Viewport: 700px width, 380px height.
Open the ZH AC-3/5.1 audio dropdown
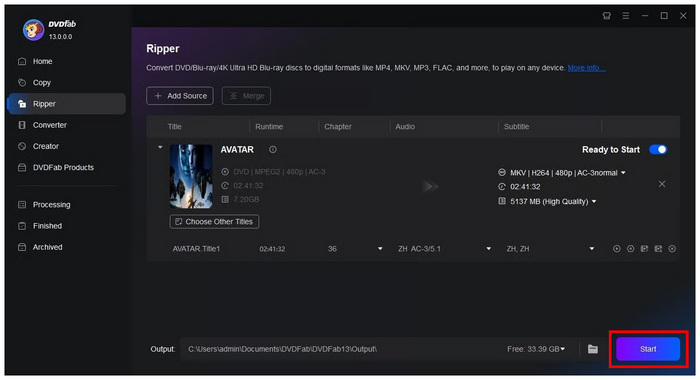point(488,249)
